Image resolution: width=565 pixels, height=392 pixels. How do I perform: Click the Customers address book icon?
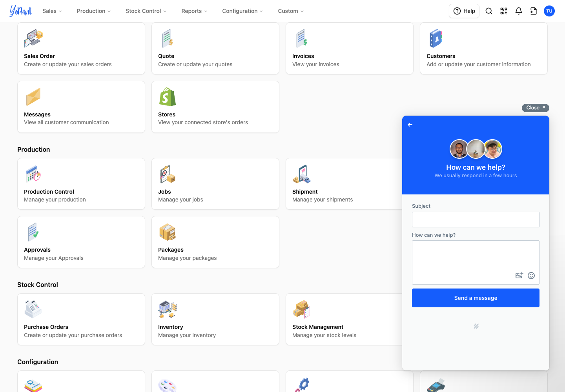(x=436, y=38)
